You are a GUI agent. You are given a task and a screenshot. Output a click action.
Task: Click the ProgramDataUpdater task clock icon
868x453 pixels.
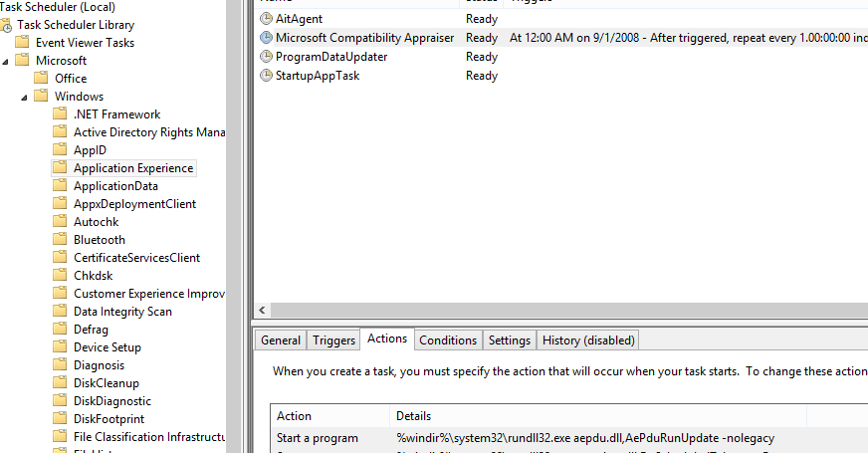click(x=266, y=57)
